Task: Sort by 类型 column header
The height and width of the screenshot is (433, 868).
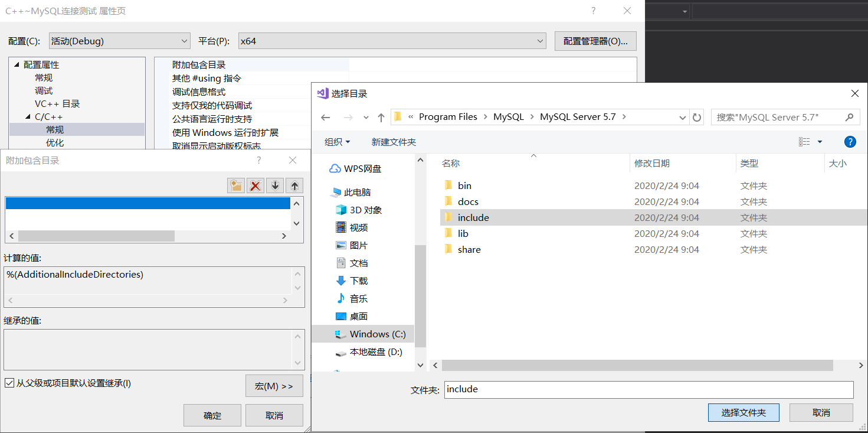Action: tap(749, 164)
